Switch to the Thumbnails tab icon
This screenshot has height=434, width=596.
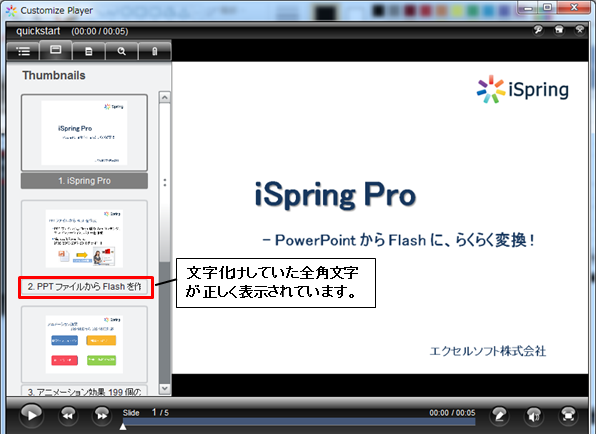(x=55, y=50)
